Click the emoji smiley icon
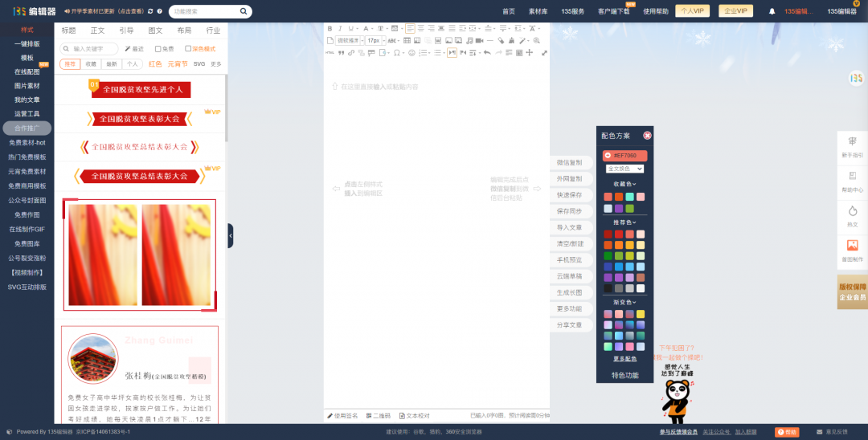 click(x=411, y=53)
